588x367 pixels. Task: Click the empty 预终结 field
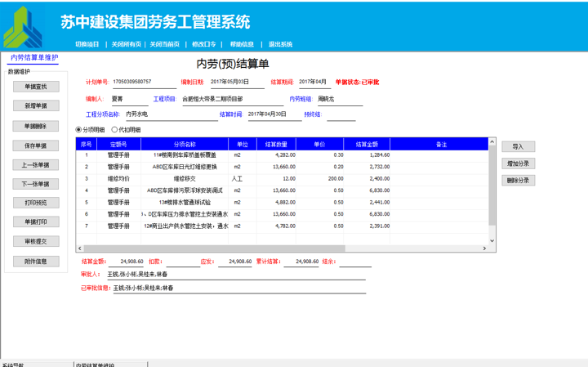click(x=341, y=114)
